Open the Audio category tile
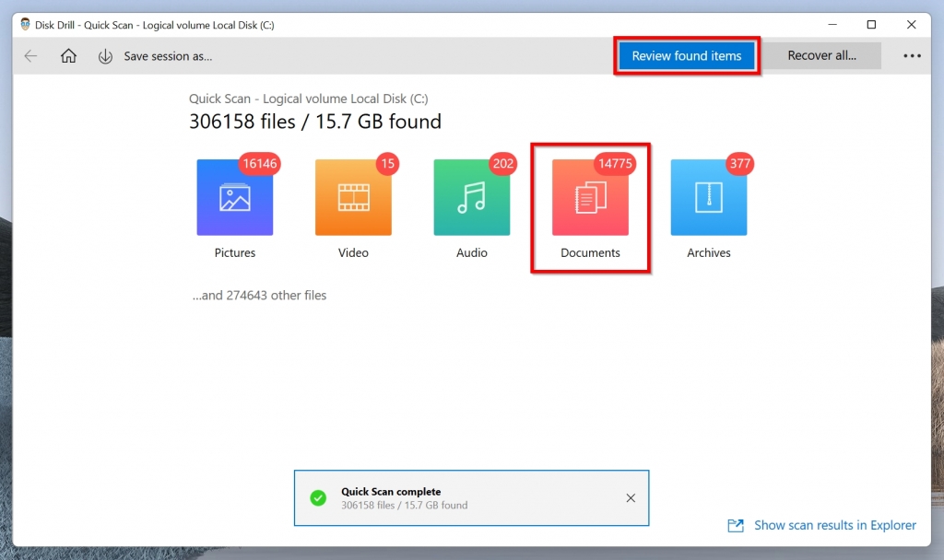The height and width of the screenshot is (560, 944). click(472, 197)
